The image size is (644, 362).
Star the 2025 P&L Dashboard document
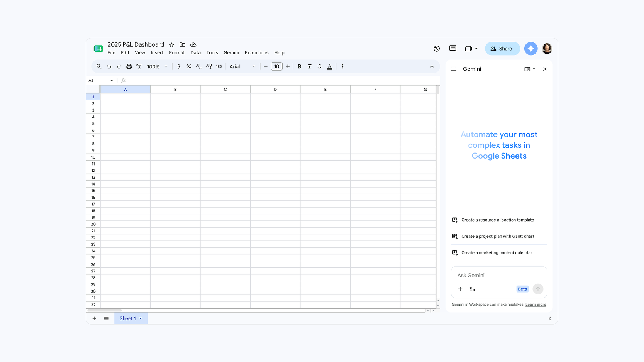coord(172,45)
